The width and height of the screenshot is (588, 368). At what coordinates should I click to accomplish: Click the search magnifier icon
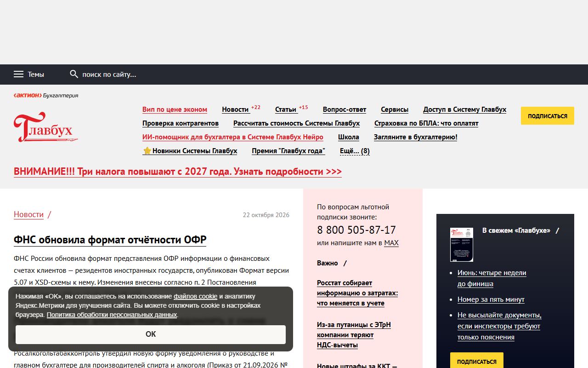tap(74, 74)
